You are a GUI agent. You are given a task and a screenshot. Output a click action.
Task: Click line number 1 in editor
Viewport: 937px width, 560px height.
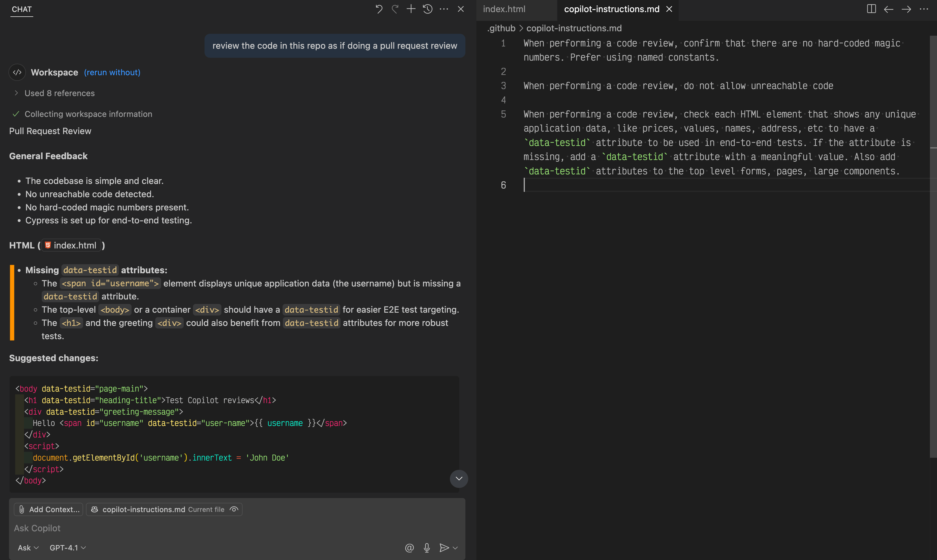(x=503, y=43)
